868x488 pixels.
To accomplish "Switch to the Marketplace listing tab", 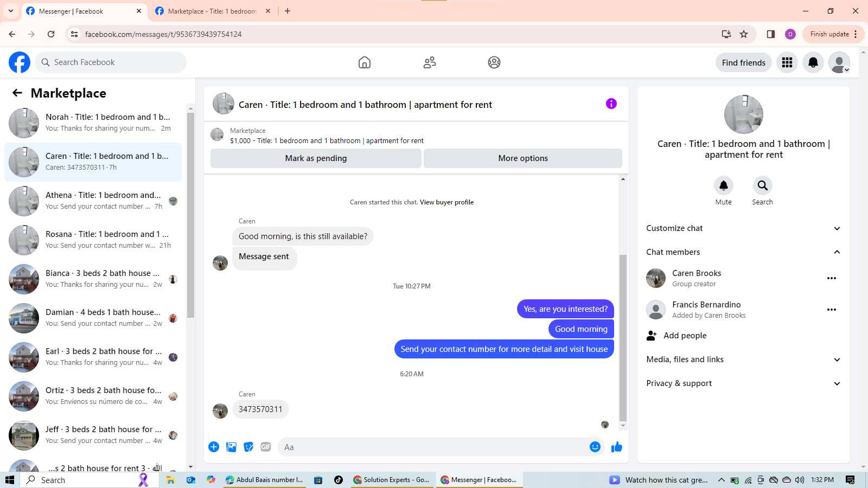I will (x=213, y=11).
